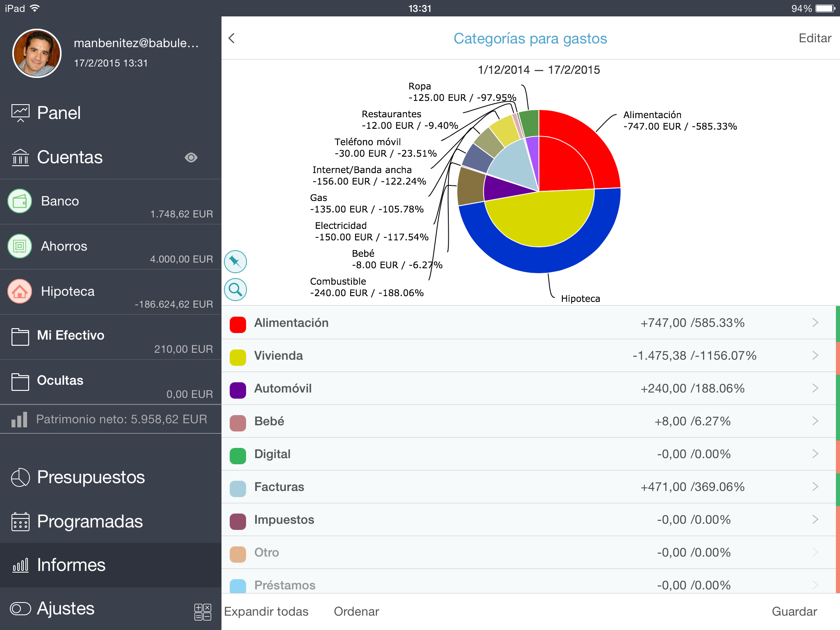This screenshot has height=630, width=840.
Task: Tap the magnifier zoom icon
Action: 235,290
